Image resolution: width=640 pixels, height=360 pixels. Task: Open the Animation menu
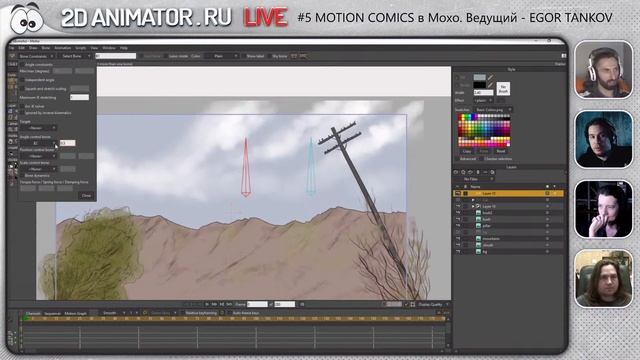coord(62,48)
